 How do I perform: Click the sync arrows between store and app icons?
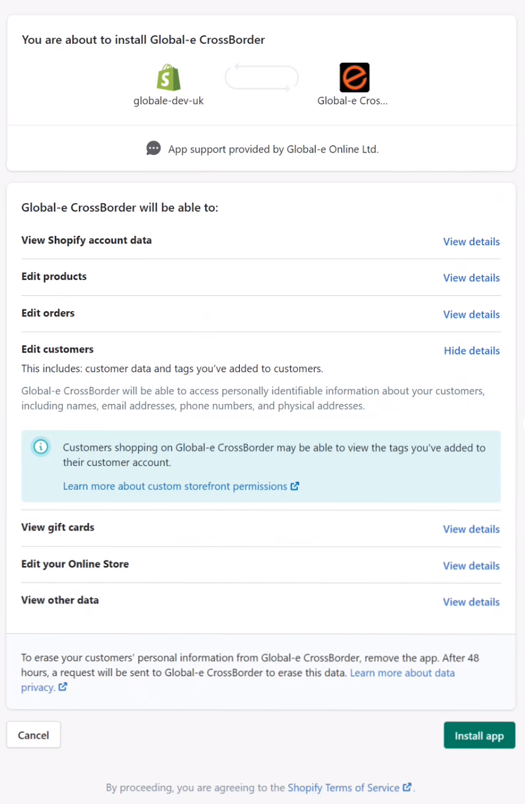point(261,77)
